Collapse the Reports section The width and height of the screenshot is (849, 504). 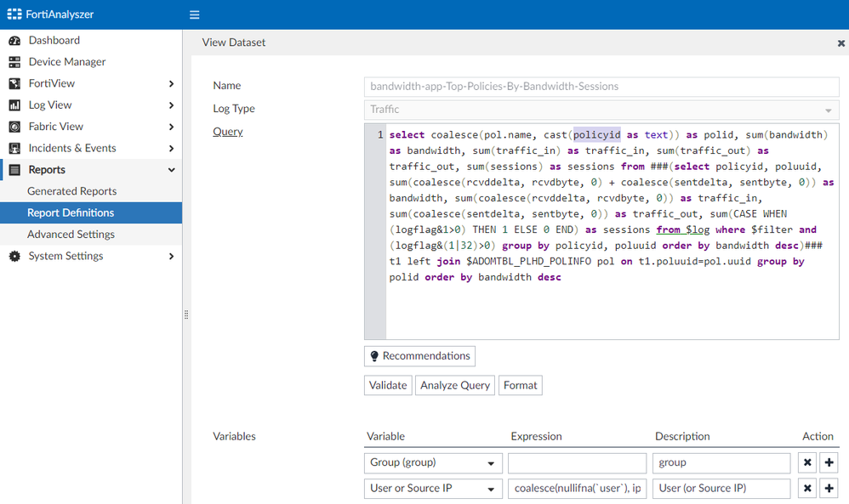pyautogui.click(x=171, y=170)
